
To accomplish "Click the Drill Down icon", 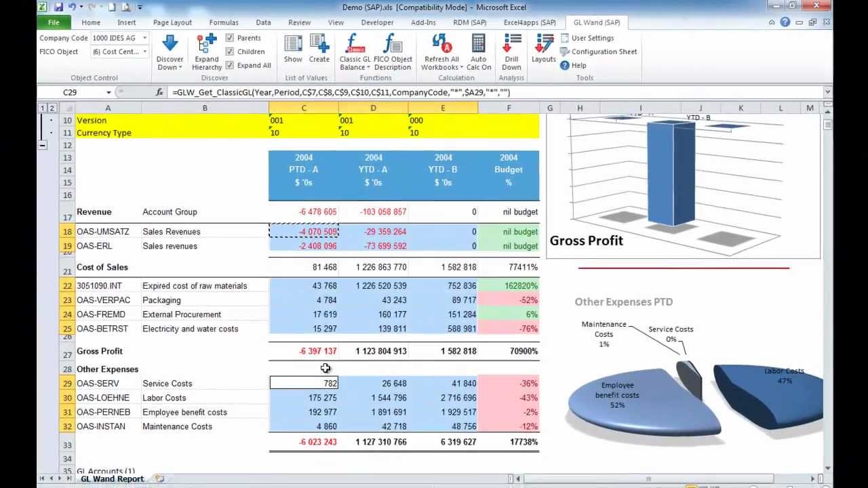I will (512, 43).
